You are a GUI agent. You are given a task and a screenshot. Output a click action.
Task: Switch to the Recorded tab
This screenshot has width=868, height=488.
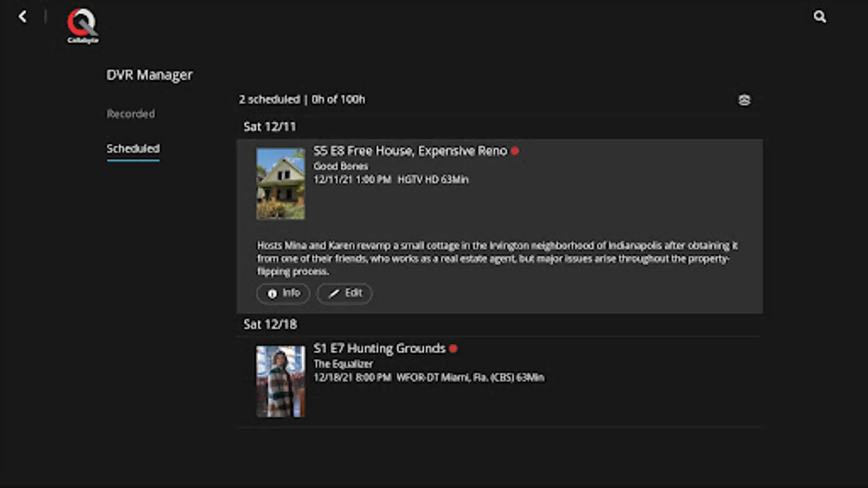point(131,114)
